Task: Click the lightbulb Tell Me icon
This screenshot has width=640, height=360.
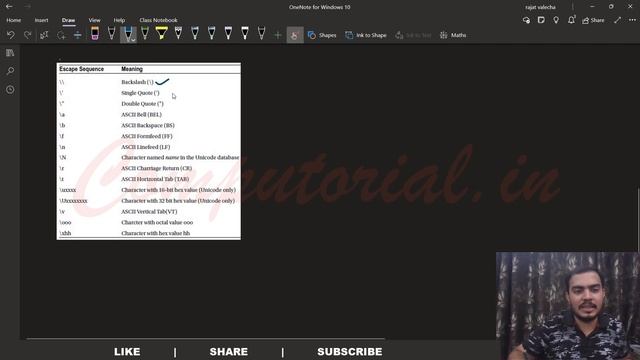Action: (x=556, y=20)
